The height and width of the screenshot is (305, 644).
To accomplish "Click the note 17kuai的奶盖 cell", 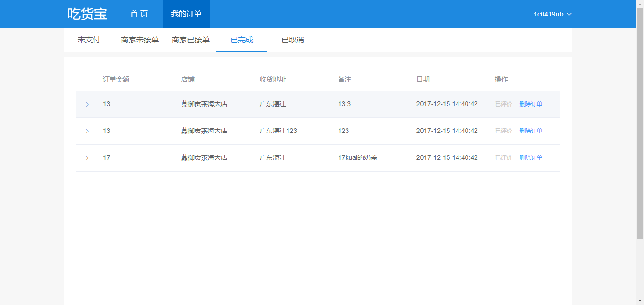I will [x=358, y=158].
